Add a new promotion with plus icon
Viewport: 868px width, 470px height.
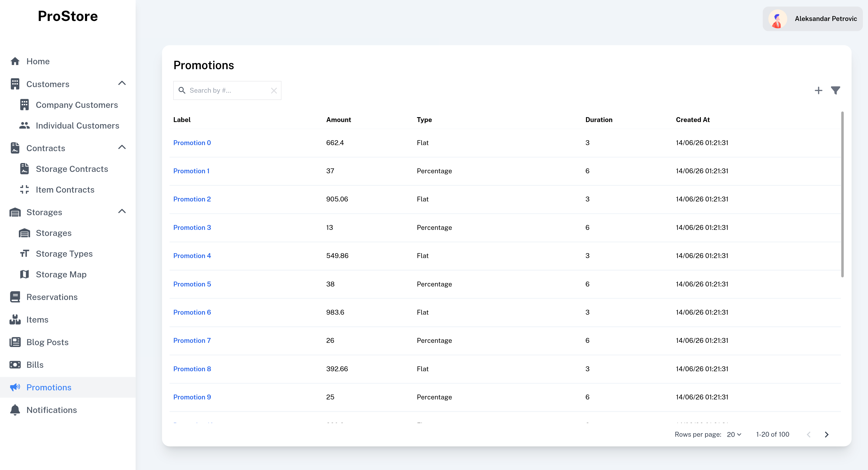pos(818,90)
